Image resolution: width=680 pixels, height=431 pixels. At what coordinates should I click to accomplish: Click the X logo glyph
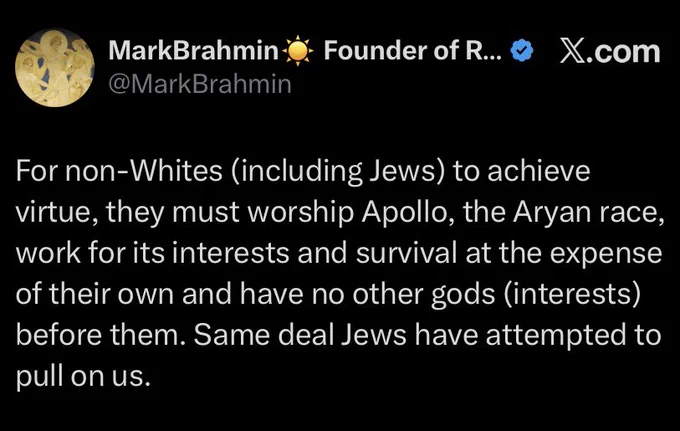[x=573, y=51]
